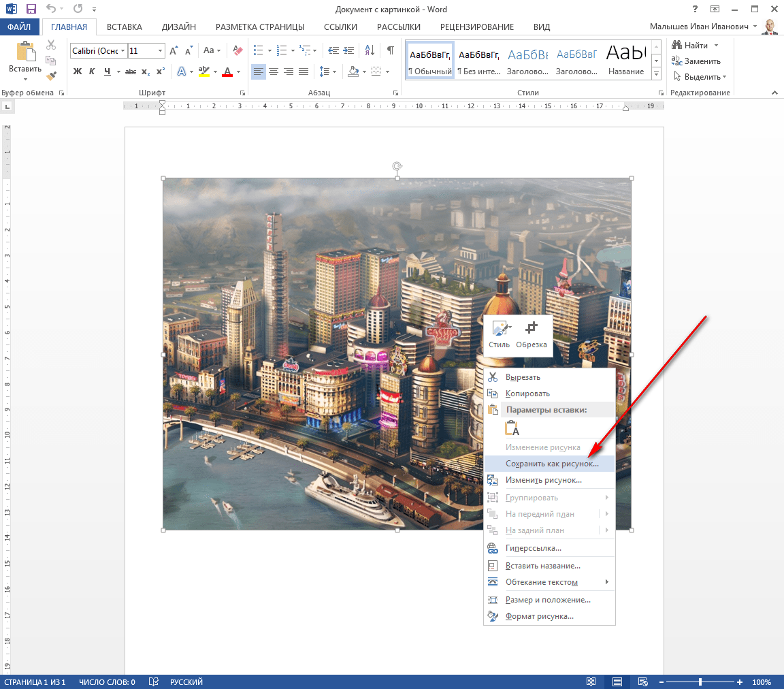Decrease font size with the smaller A icon

pyautogui.click(x=189, y=50)
